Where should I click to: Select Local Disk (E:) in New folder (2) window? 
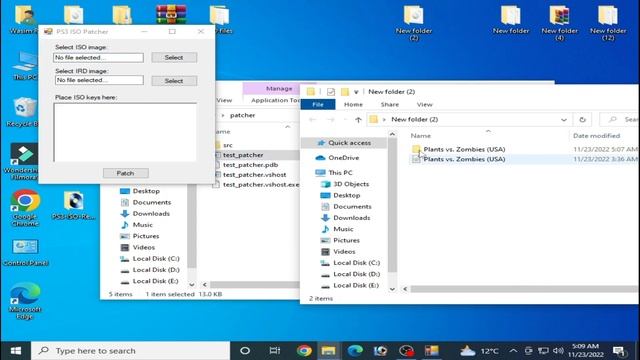coord(349,285)
